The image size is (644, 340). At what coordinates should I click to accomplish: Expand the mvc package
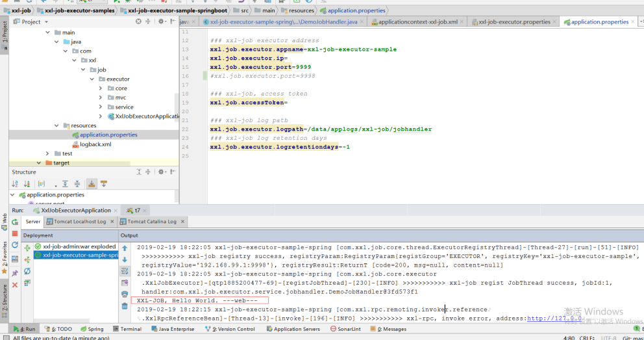(101, 98)
